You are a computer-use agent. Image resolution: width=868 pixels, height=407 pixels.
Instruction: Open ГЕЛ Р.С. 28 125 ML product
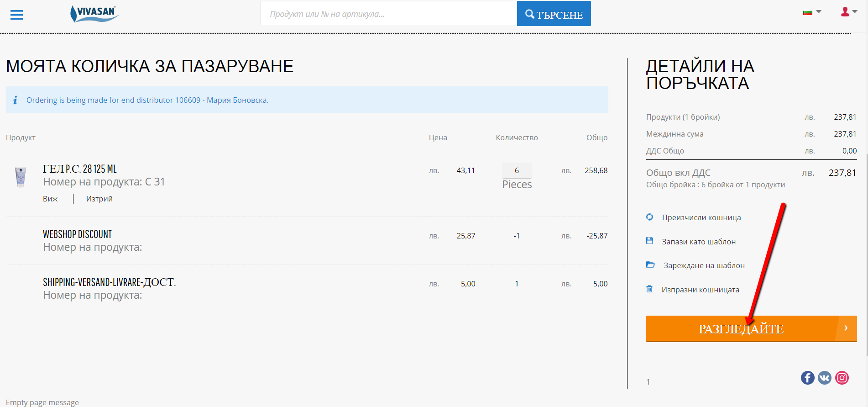click(80, 169)
